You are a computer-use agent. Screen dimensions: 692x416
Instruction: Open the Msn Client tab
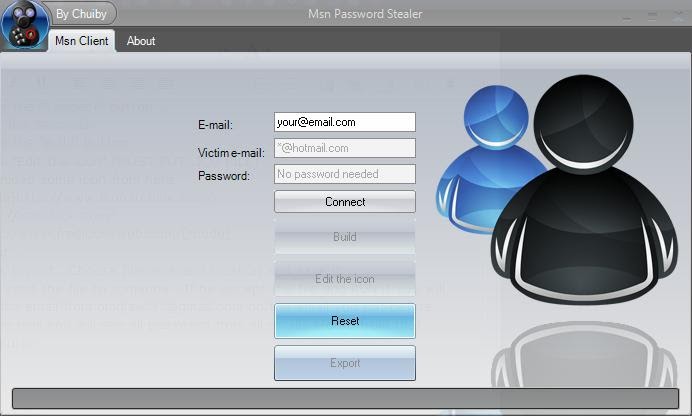tap(82, 41)
